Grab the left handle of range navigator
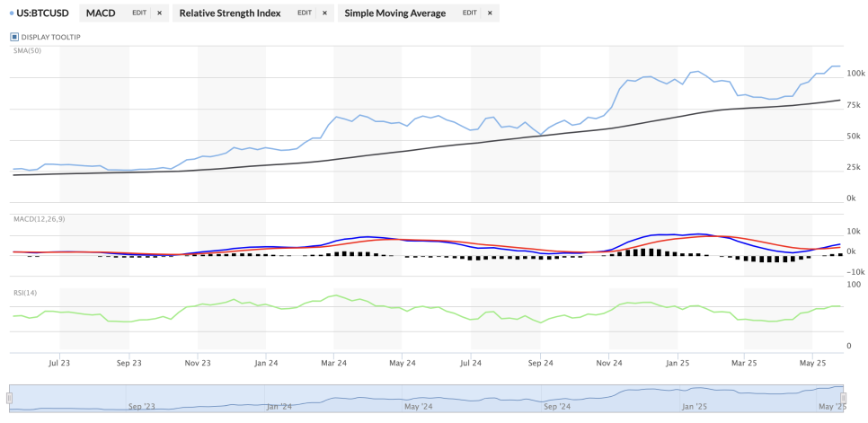The width and height of the screenshot is (868, 423). 9,398
